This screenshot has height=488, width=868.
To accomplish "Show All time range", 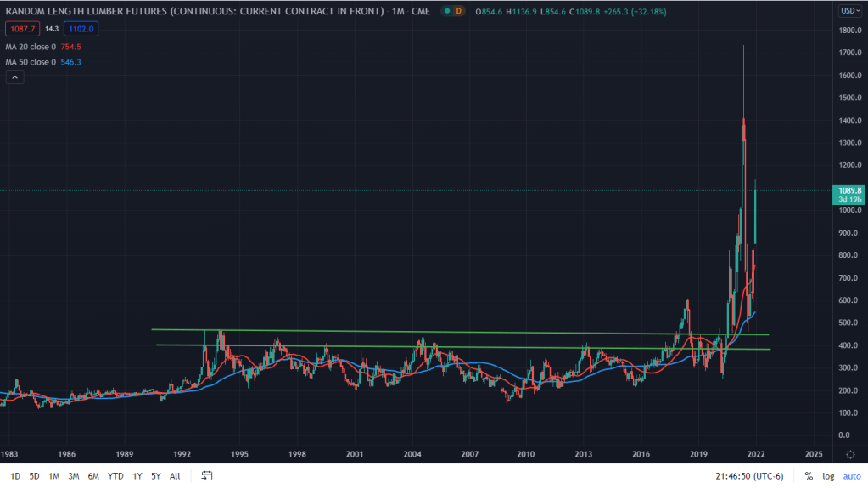I will (x=175, y=476).
